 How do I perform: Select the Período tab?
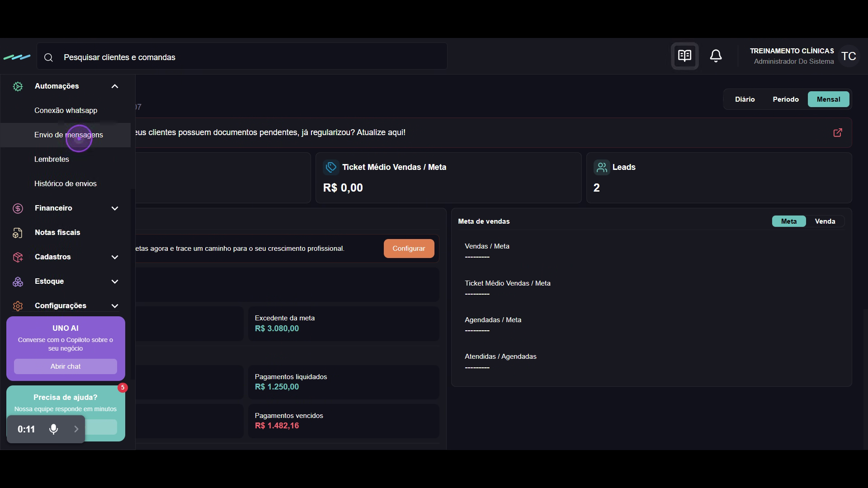coord(785,99)
